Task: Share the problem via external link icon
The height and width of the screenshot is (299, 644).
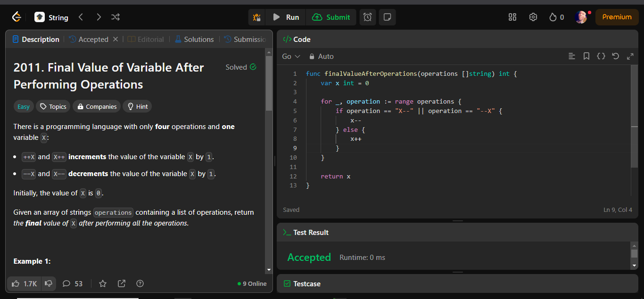Action: (122, 283)
